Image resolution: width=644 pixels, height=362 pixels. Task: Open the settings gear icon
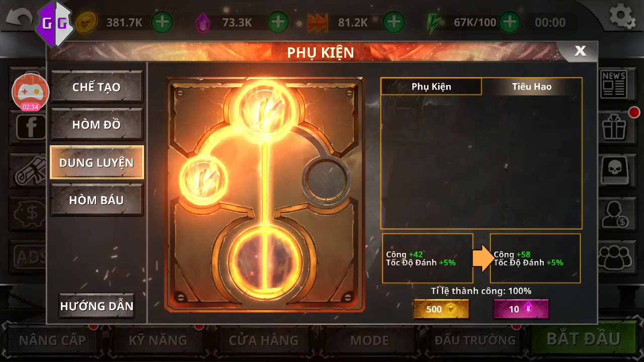coord(622,16)
